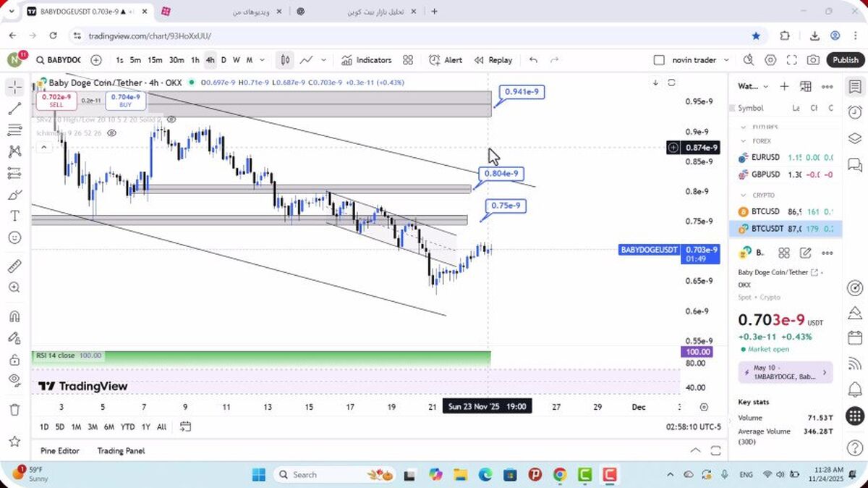Viewport: 868px width, 488px height.
Task: Select the Text annotation tool
Action: coord(15,216)
